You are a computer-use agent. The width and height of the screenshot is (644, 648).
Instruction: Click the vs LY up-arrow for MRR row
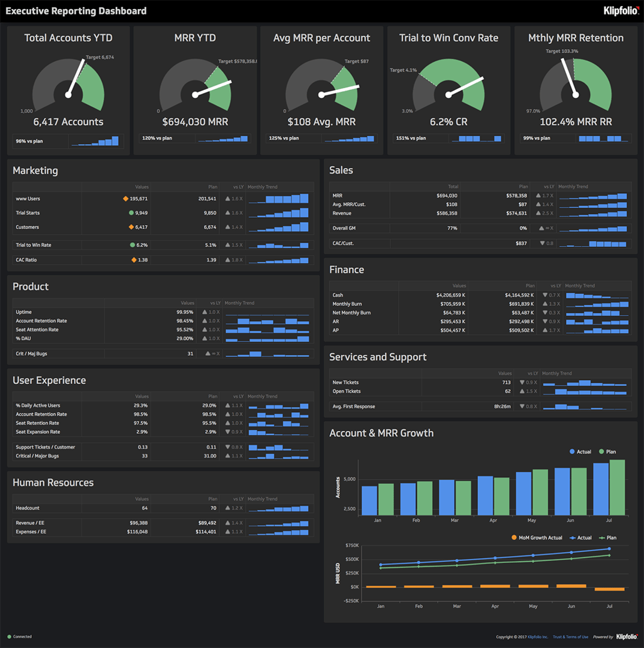(537, 195)
